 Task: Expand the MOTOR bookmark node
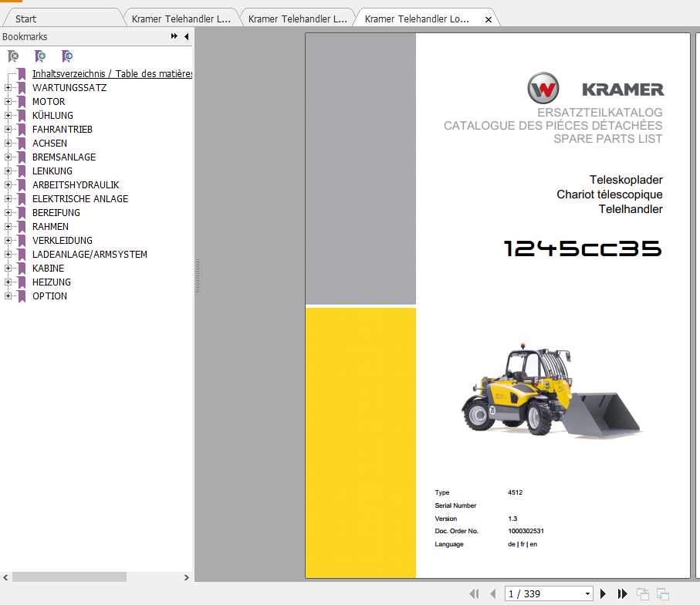point(8,101)
